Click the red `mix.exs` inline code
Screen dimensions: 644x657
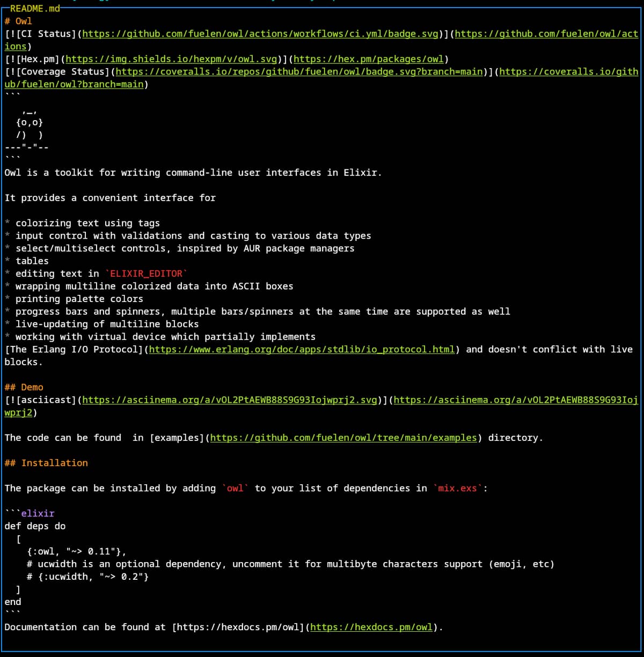[x=458, y=488]
